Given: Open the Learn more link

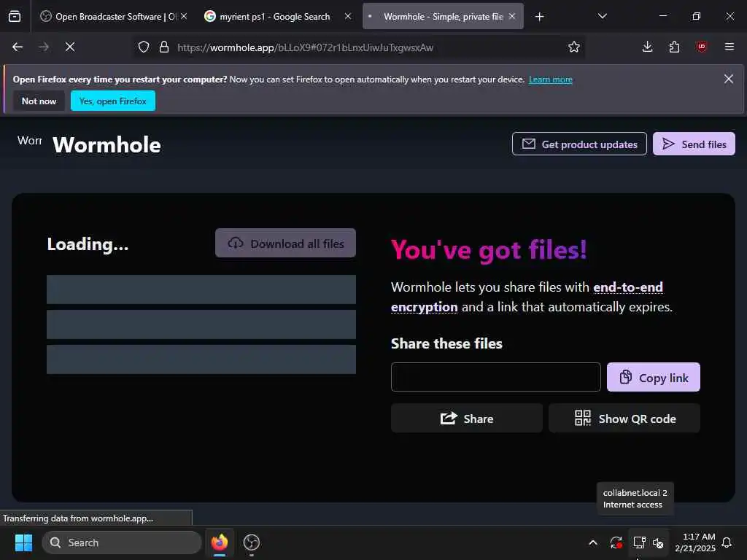Looking at the screenshot, I should (550, 79).
